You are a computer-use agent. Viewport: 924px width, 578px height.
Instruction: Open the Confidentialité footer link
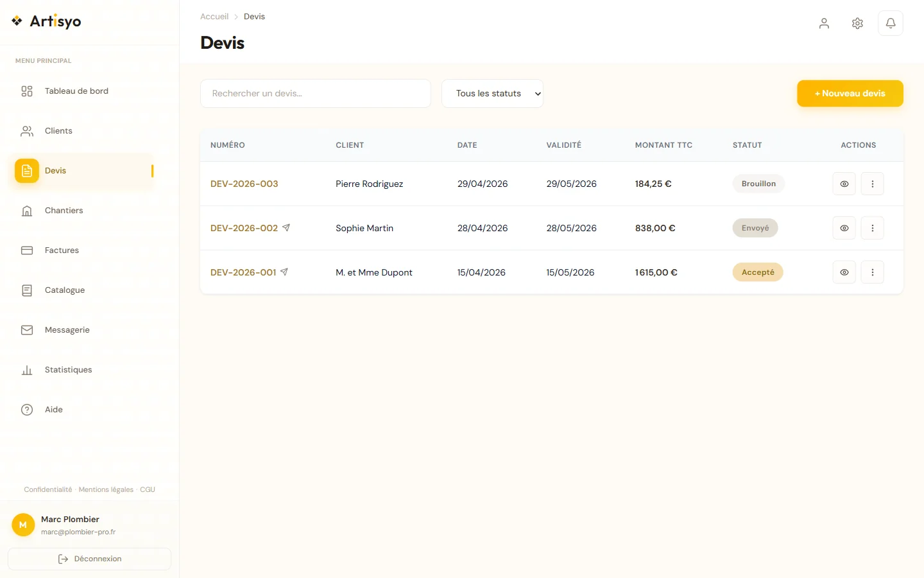48,489
